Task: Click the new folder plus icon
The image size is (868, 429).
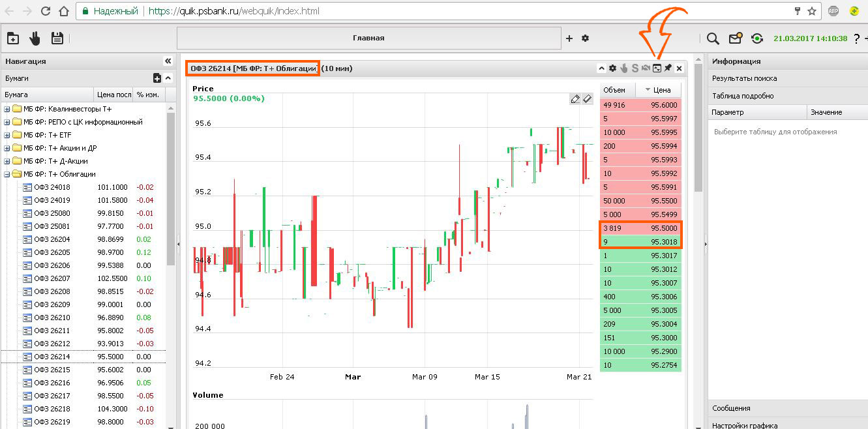Action: pyautogui.click(x=12, y=38)
